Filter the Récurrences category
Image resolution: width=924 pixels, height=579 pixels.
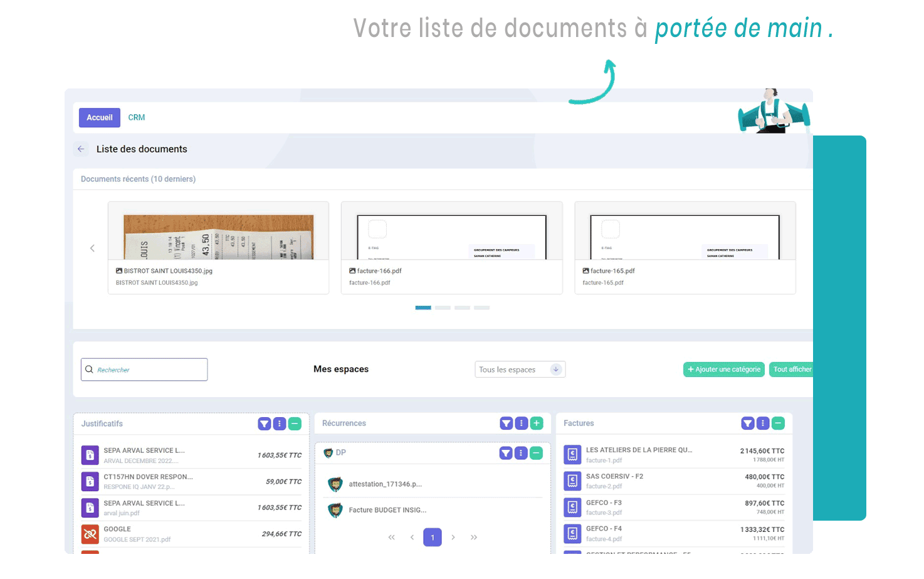[x=506, y=423]
